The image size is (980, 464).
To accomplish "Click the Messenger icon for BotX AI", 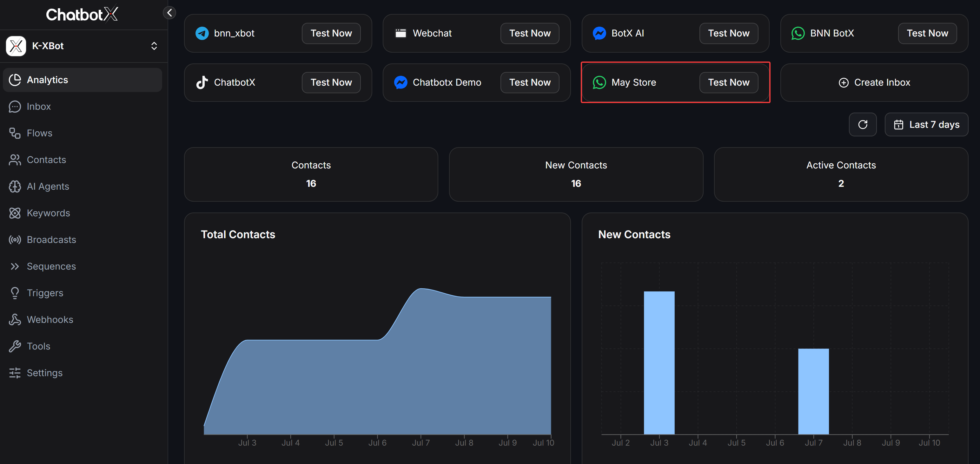I will pos(599,34).
